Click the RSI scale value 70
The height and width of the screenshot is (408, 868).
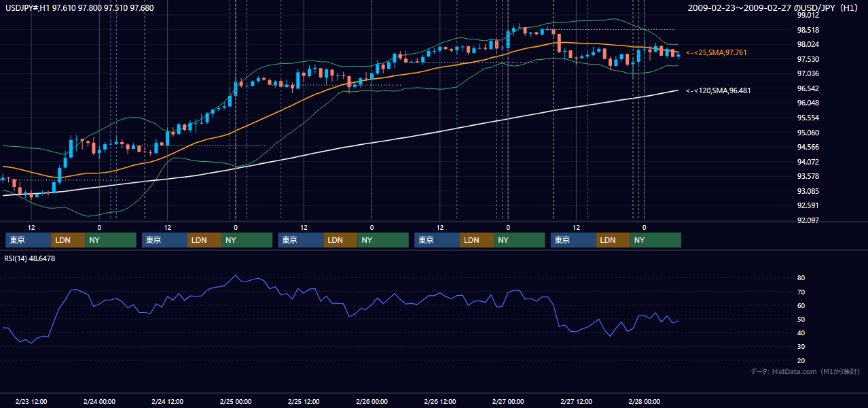pos(801,292)
